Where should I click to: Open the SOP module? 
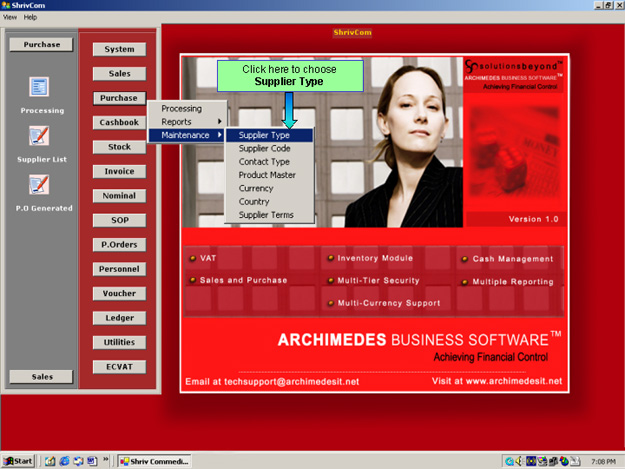(x=119, y=220)
